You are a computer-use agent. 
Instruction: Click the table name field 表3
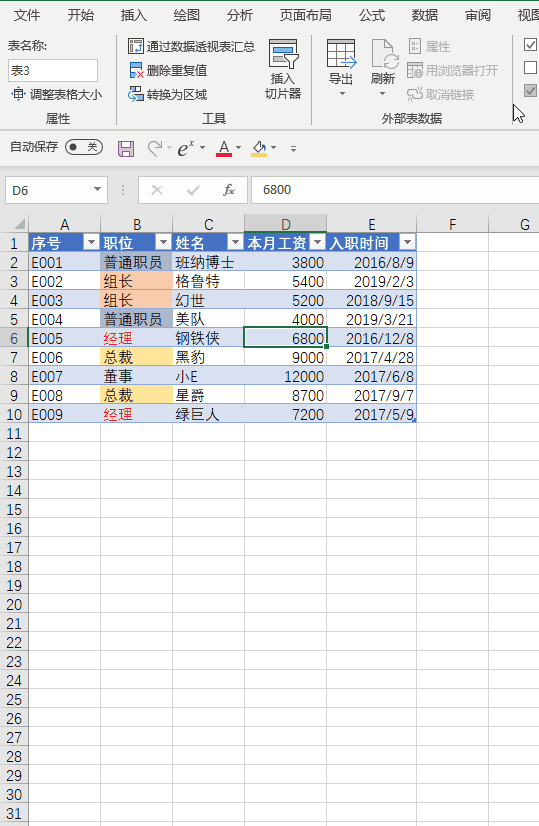53,70
